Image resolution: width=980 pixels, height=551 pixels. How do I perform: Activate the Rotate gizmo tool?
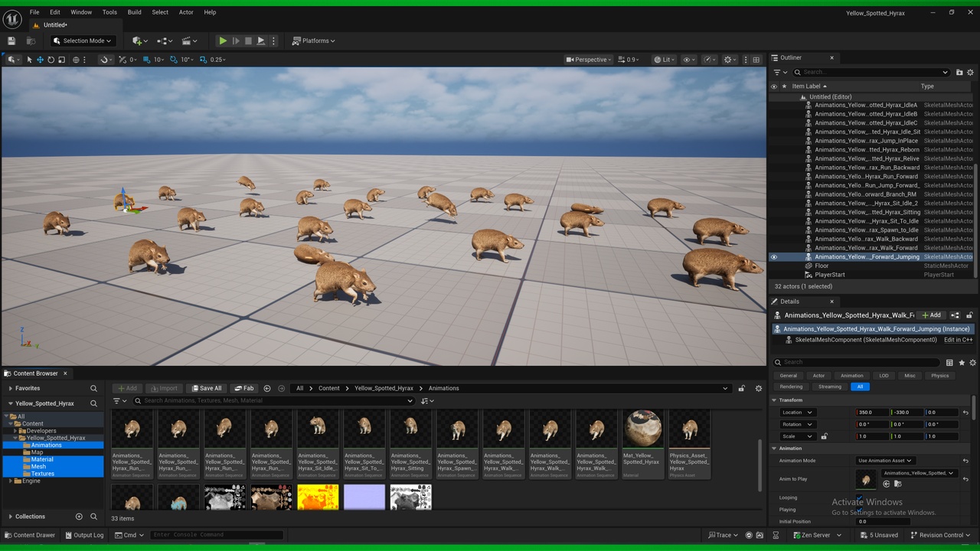(x=51, y=60)
